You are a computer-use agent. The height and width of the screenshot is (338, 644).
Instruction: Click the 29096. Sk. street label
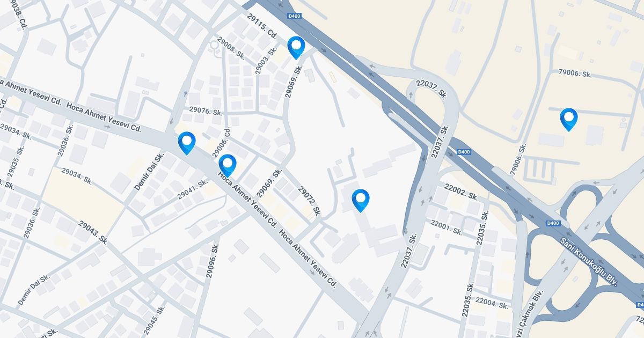click(x=213, y=260)
